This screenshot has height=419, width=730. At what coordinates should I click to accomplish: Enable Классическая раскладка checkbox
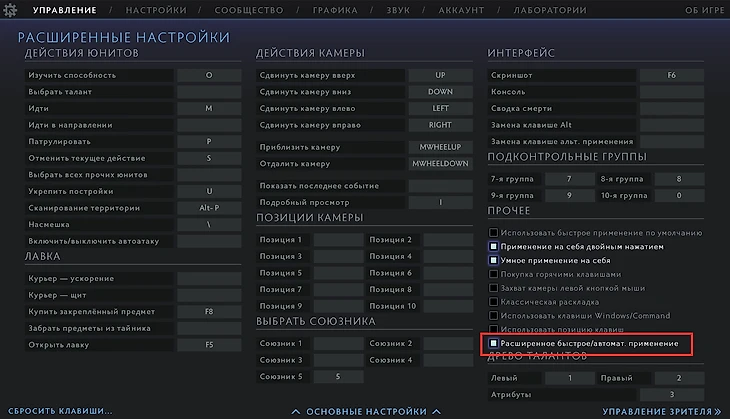[x=493, y=301]
